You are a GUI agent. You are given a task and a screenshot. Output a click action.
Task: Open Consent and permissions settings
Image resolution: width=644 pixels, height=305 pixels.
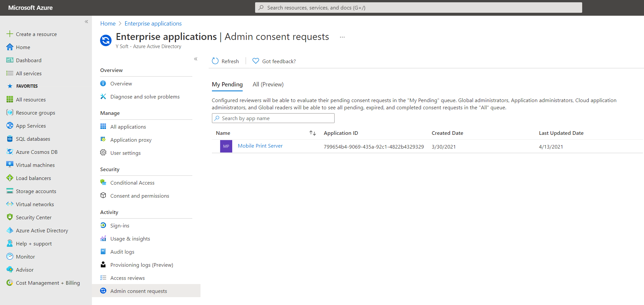pyautogui.click(x=140, y=196)
